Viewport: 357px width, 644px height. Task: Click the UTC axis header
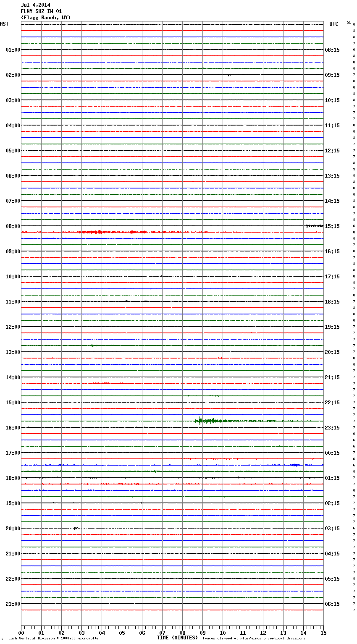pos(333,24)
